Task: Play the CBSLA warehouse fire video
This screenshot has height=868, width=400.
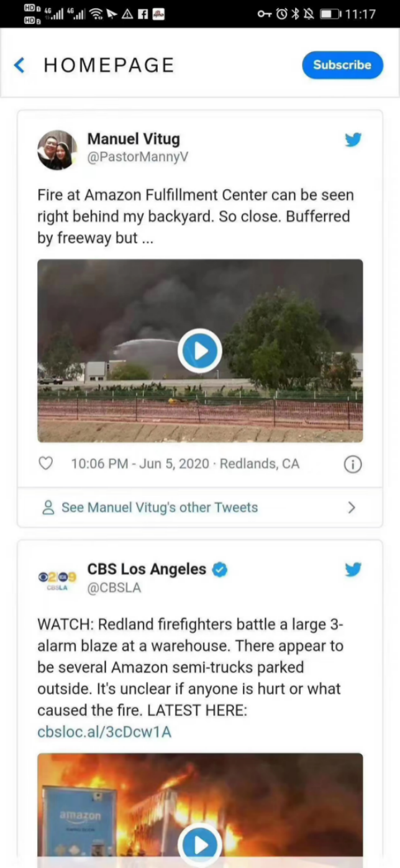Action: point(200,844)
